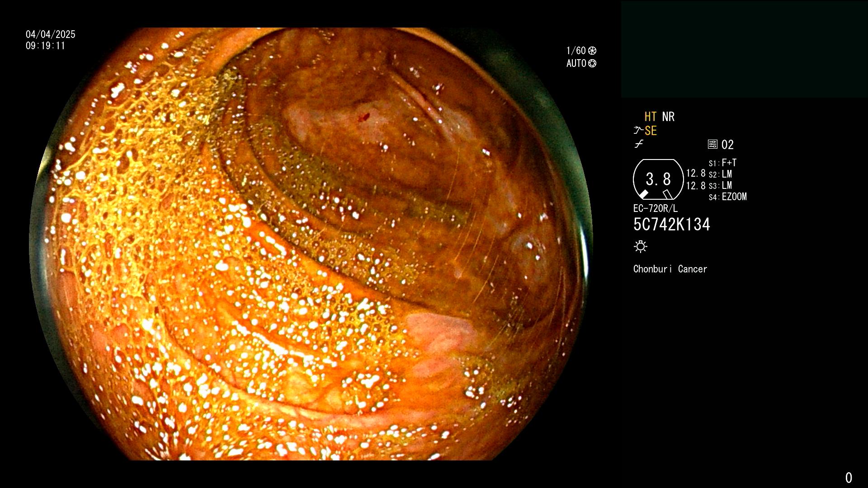Click the scope tip diagram showing 3.8
The height and width of the screenshot is (488, 868).
[x=658, y=179]
